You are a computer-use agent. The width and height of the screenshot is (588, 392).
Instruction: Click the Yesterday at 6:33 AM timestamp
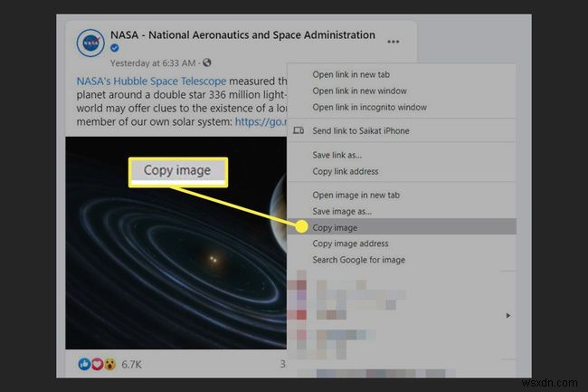pos(154,62)
